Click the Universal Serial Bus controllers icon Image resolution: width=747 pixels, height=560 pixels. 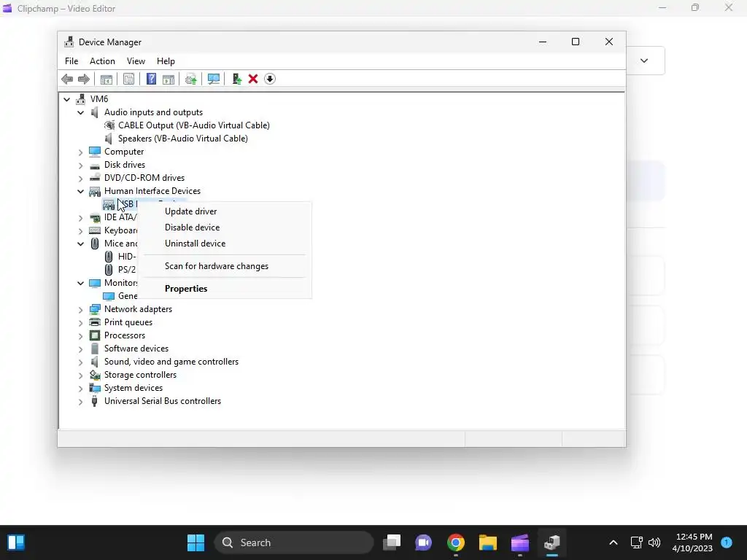(95, 401)
